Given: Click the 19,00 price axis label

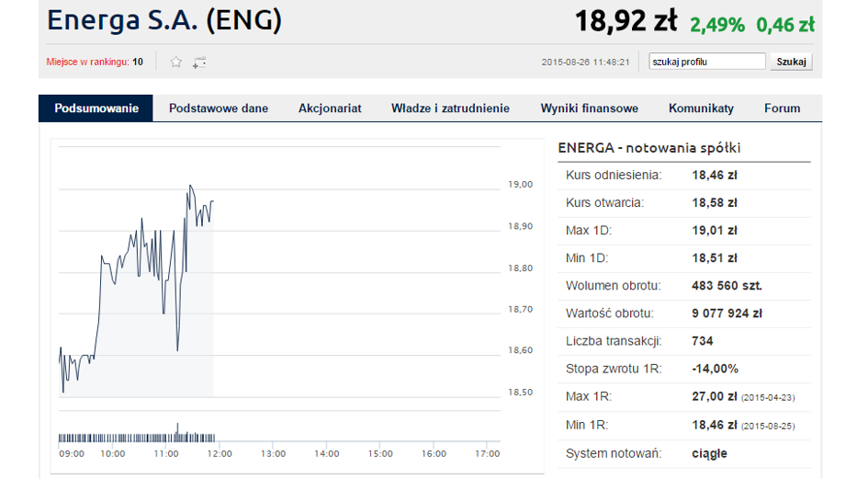Looking at the screenshot, I should pos(521,185).
